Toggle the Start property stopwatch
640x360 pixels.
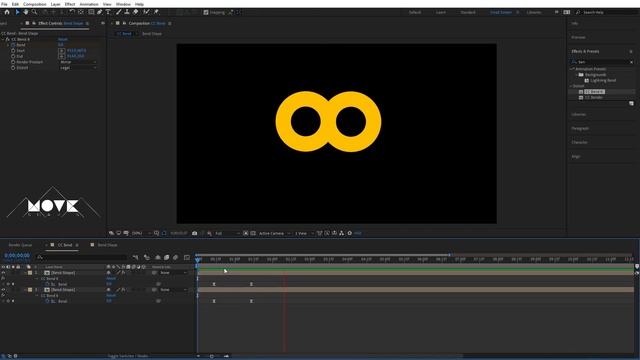pos(13,51)
